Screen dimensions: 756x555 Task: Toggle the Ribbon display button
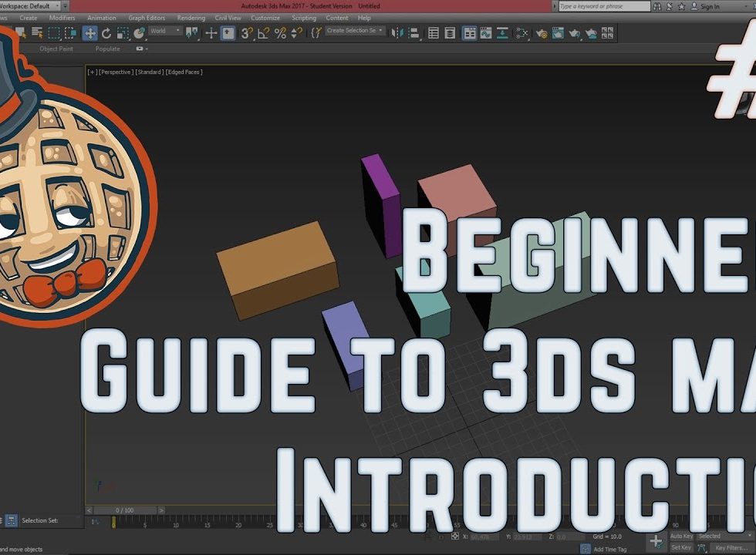click(470, 33)
